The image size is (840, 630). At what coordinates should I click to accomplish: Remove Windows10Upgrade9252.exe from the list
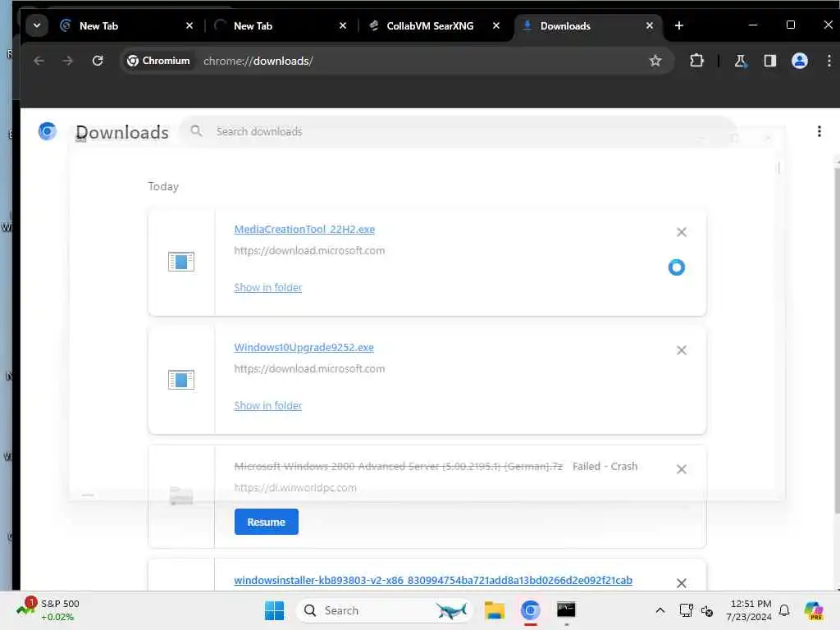pyautogui.click(x=682, y=350)
